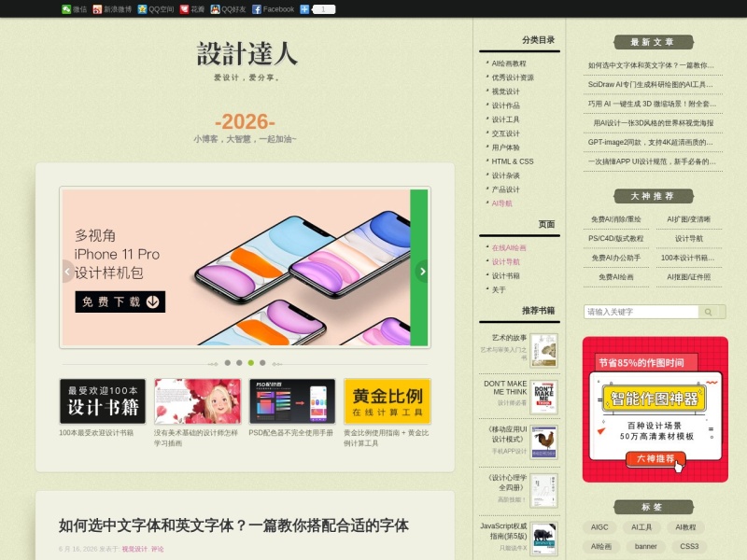The image size is (747, 560).
Task: Select the AI工具 tag
Action: [641, 527]
